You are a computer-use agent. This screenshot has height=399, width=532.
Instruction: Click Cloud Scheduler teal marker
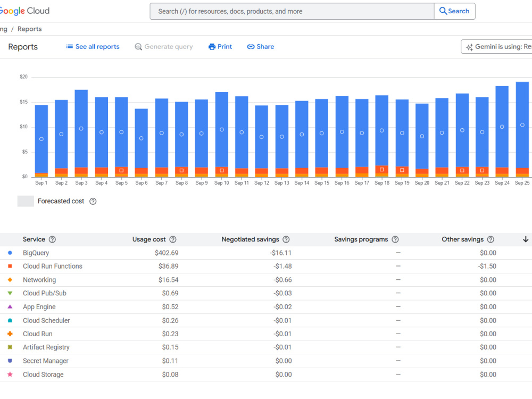pos(10,320)
